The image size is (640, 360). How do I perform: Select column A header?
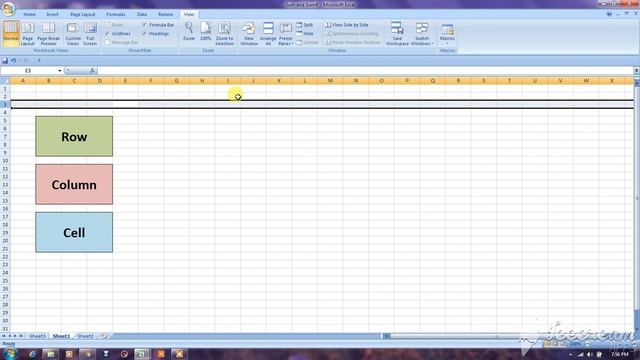[23, 81]
